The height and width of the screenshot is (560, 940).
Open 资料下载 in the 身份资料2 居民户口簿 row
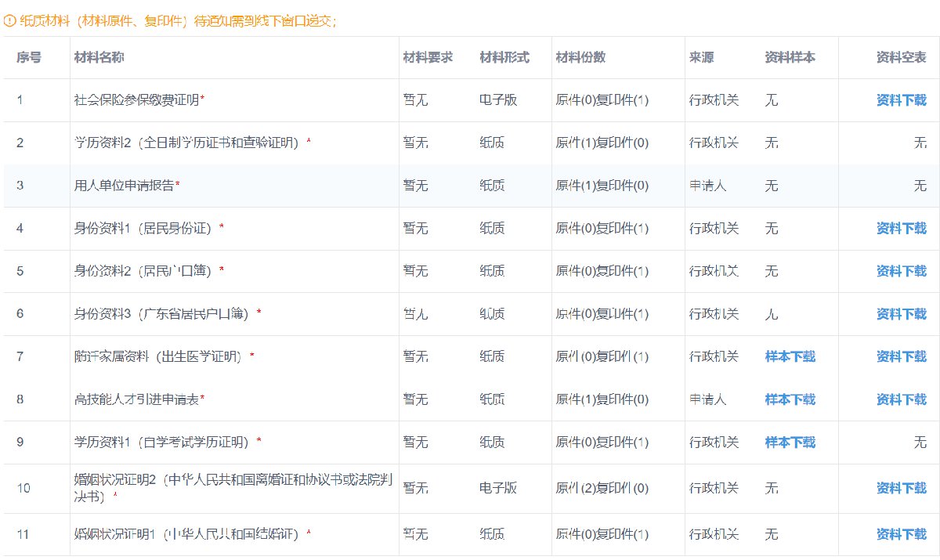pos(901,271)
